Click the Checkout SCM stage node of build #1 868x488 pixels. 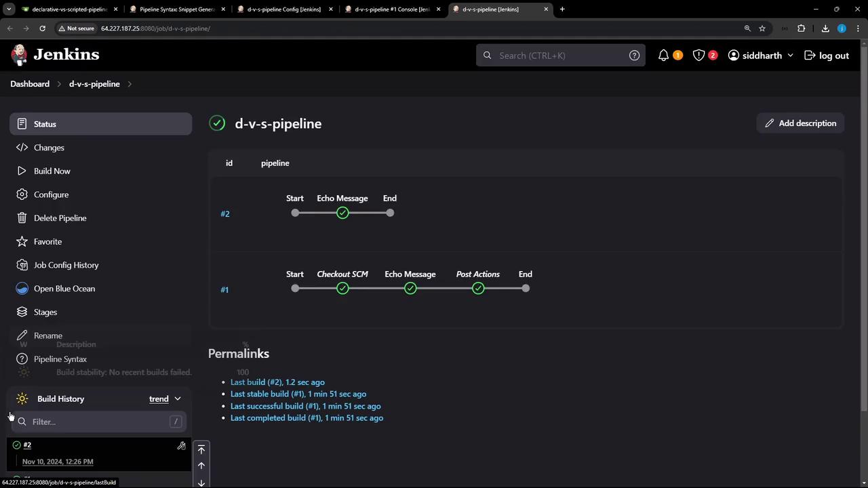[342, 289]
